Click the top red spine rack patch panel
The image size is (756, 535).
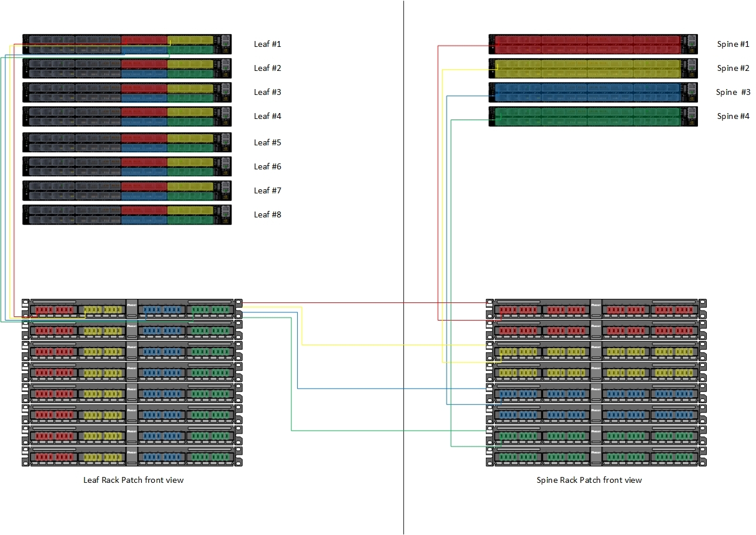[596, 309]
